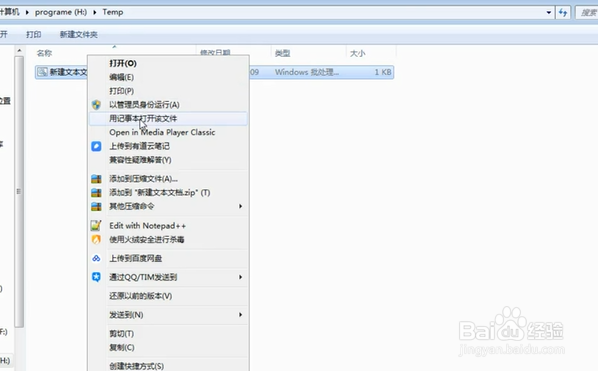
Task: Click the Youdao cloud note icon
Action: point(96,146)
